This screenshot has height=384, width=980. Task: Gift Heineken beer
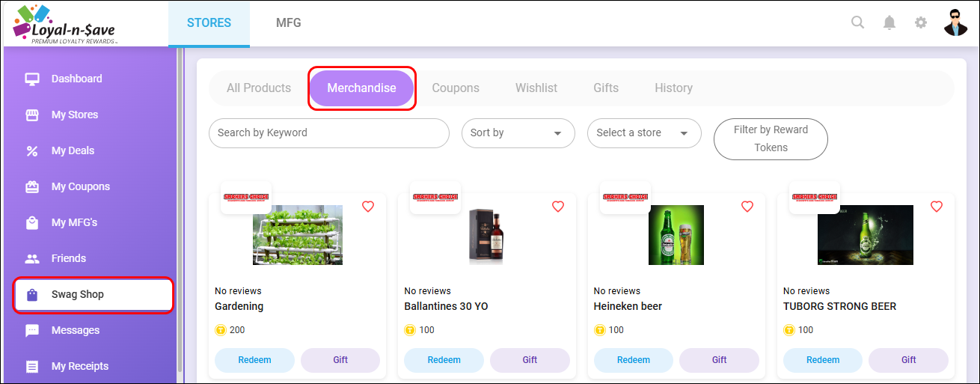pyautogui.click(x=720, y=360)
